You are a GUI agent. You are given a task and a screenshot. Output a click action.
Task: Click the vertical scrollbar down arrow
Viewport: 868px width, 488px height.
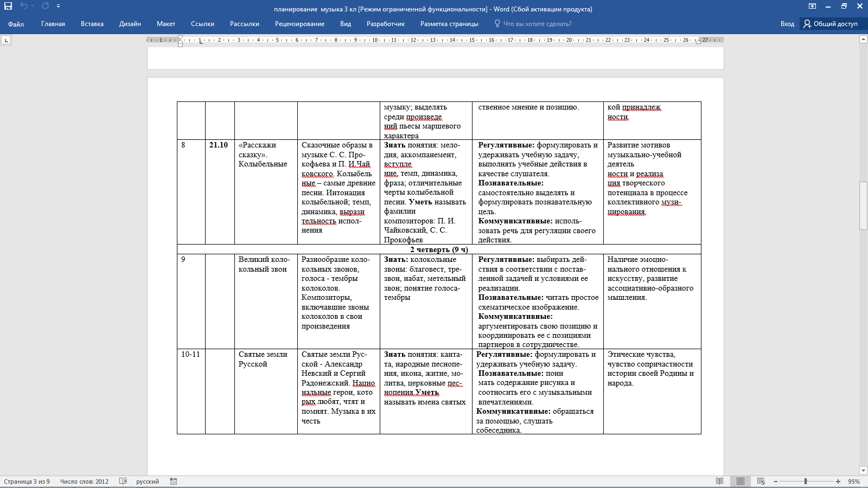click(x=863, y=471)
